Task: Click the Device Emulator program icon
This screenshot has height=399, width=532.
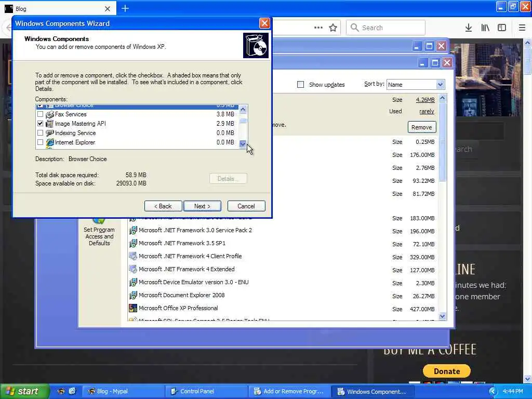Action: 133,282
